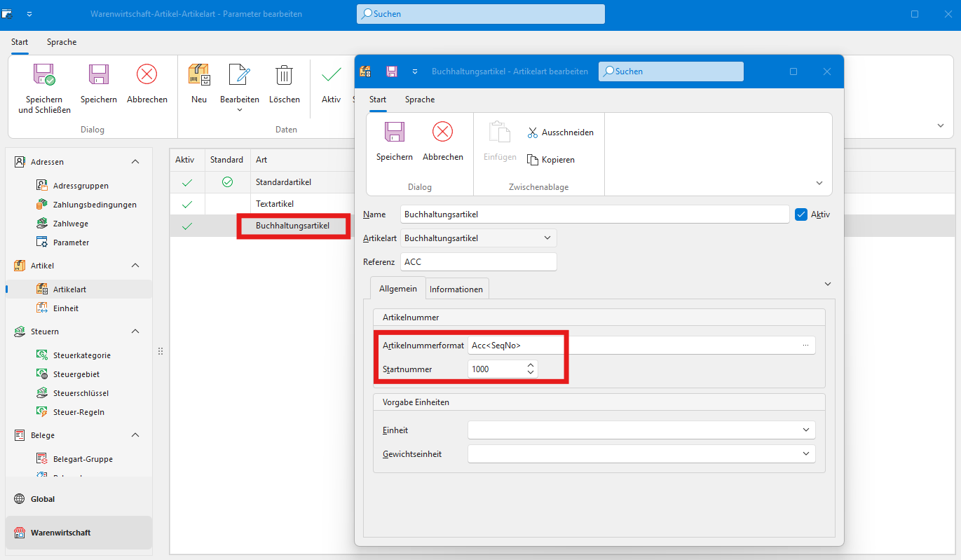Screen dimensions: 961x560
Task: Open Zahlungsbedingungen in the sidebar
Action: [94, 205]
